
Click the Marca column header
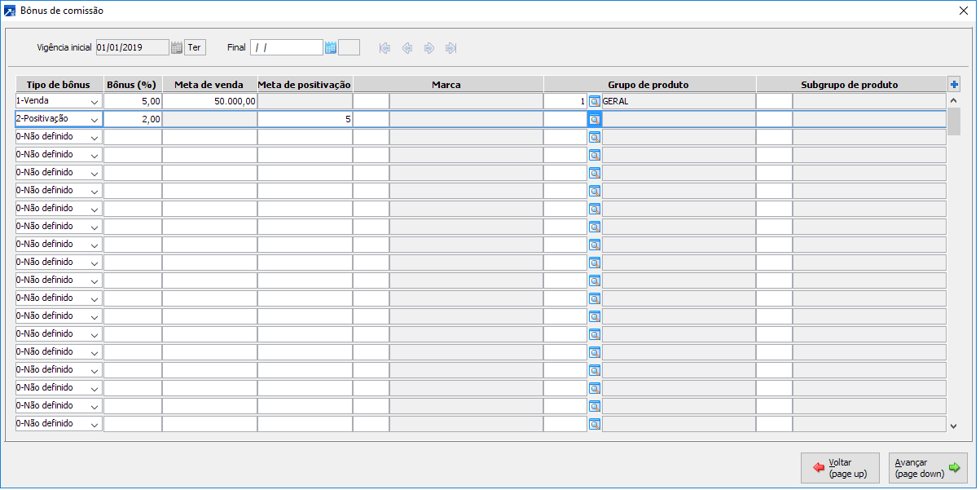(448, 84)
